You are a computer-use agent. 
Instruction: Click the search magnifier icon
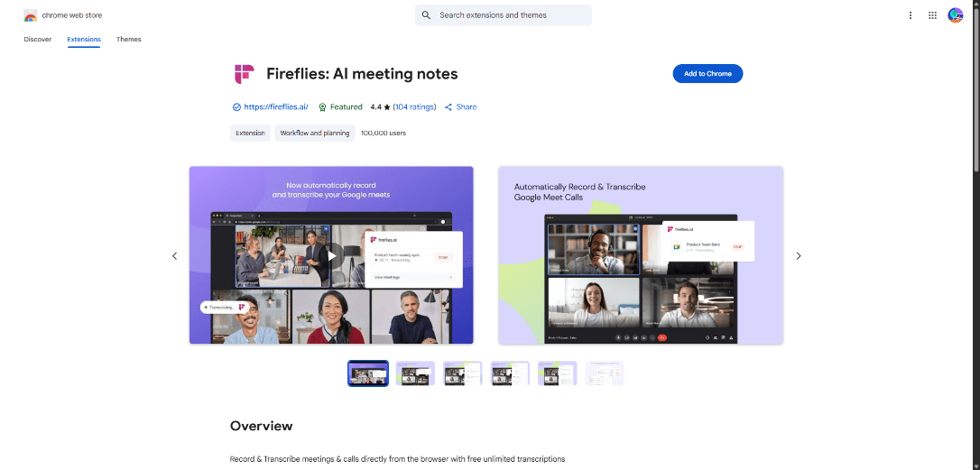click(427, 15)
